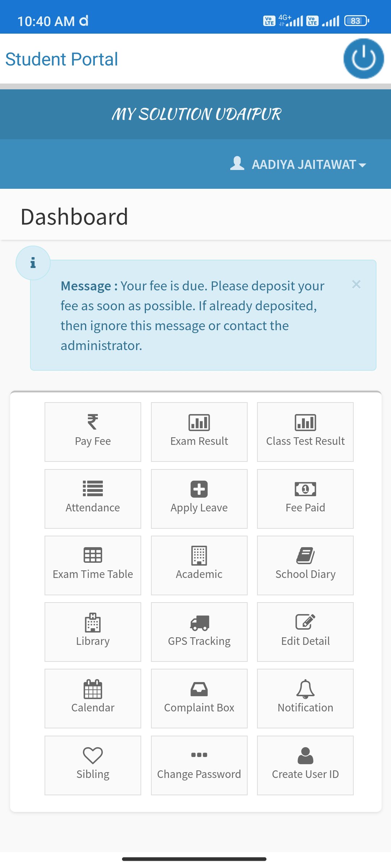The height and width of the screenshot is (868, 391).
Task: Tap the power logout icon
Action: 363,59
